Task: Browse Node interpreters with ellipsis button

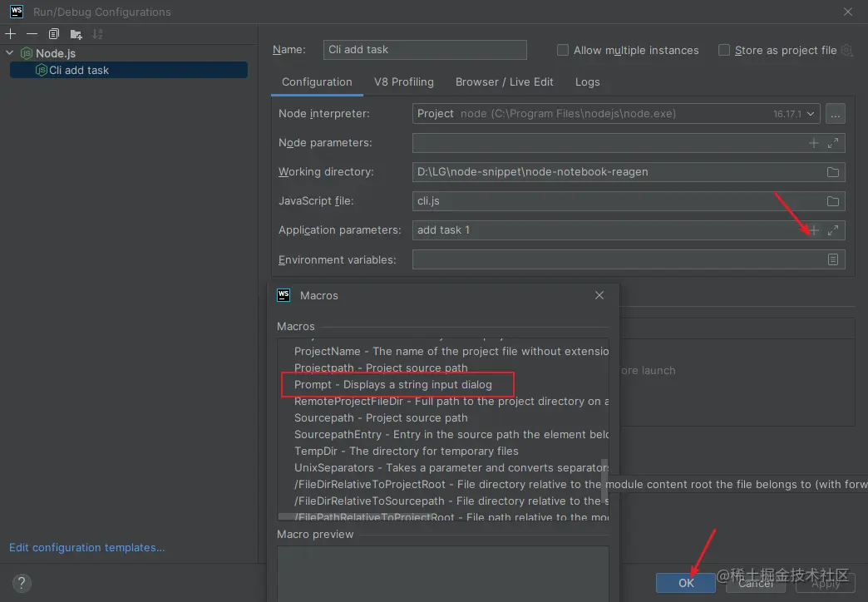Action: tap(836, 114)
